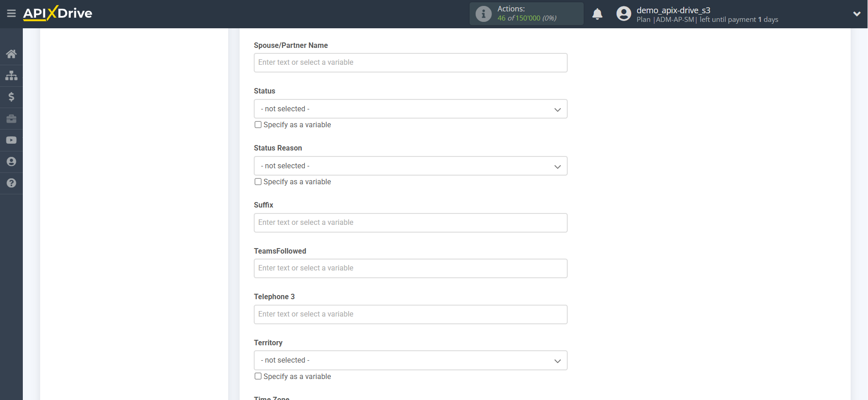Click the demo_apix-drive_s3 username
Viewport: 868px width, 400px height.
[x=673, y=10]
